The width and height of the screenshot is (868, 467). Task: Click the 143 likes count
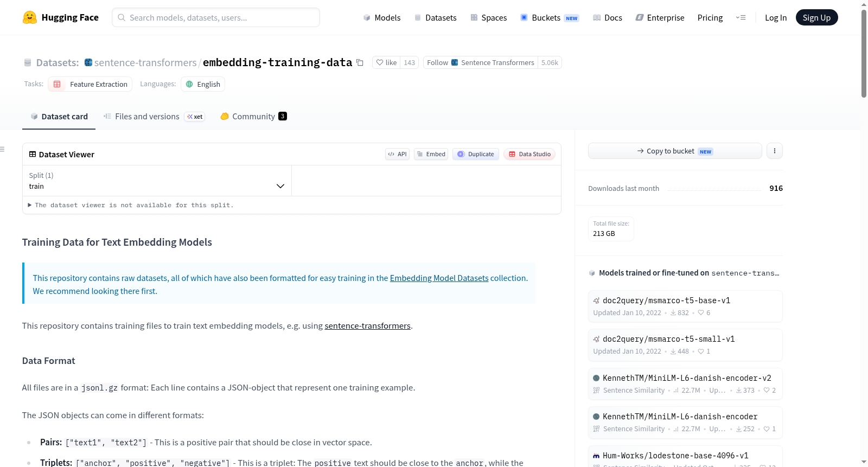(410, 62)
